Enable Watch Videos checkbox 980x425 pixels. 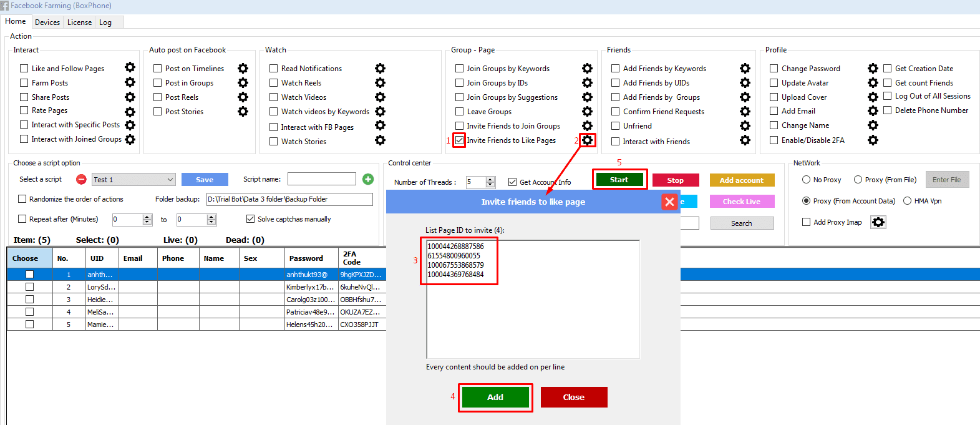(273, 97)
